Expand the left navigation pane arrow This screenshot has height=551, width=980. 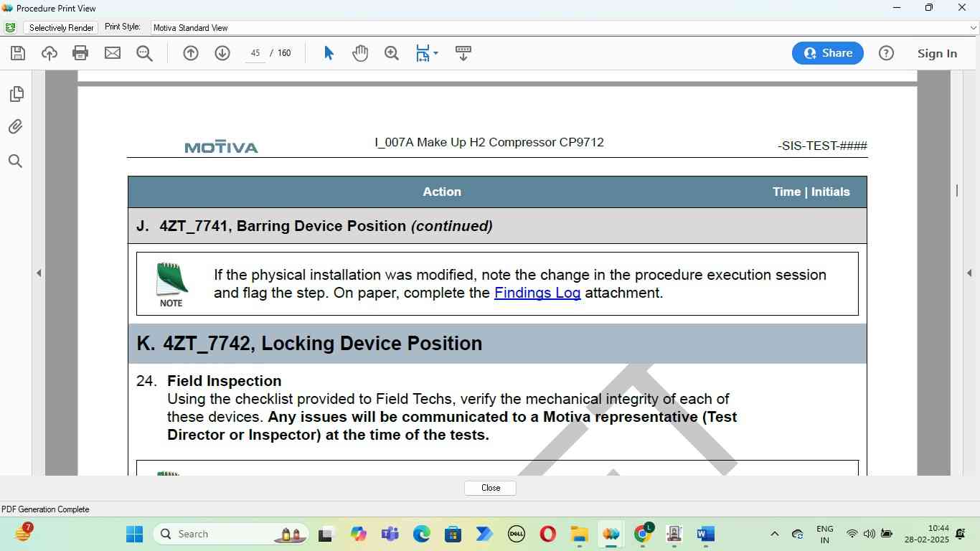(x=39, y=273)
